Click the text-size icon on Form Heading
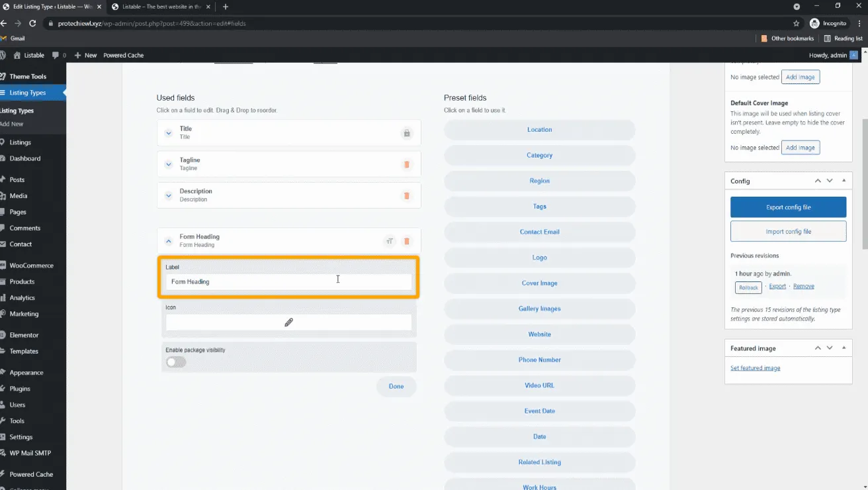Viewport: 868px width, 490px height. pyautogui.click(x=390, y=241)
